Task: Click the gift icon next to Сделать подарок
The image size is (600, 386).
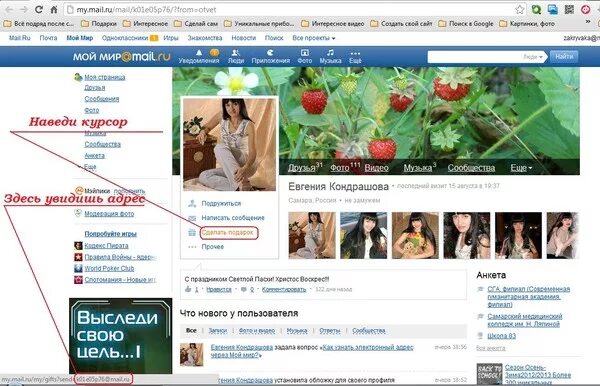Action: (192, 232)
